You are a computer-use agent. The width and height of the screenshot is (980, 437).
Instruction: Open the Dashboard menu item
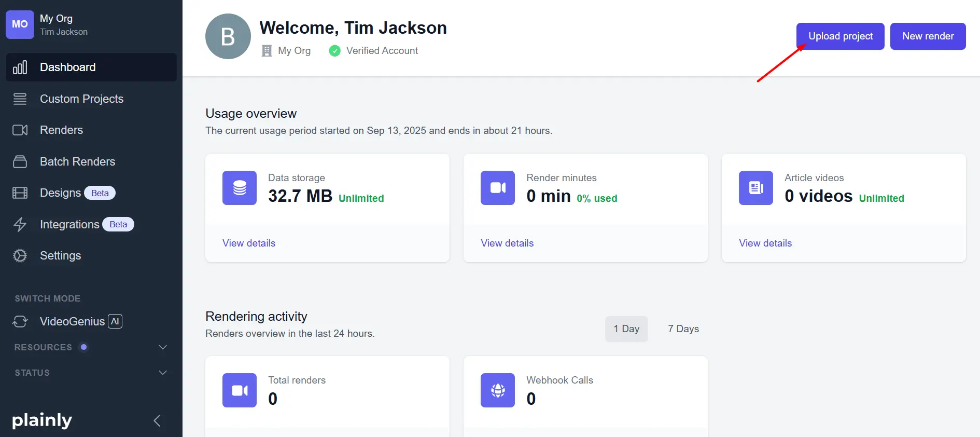91,67
